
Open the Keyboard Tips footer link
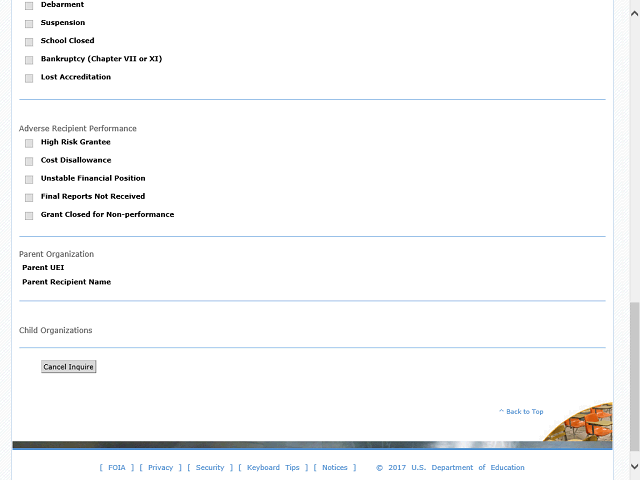pos(273,467)
